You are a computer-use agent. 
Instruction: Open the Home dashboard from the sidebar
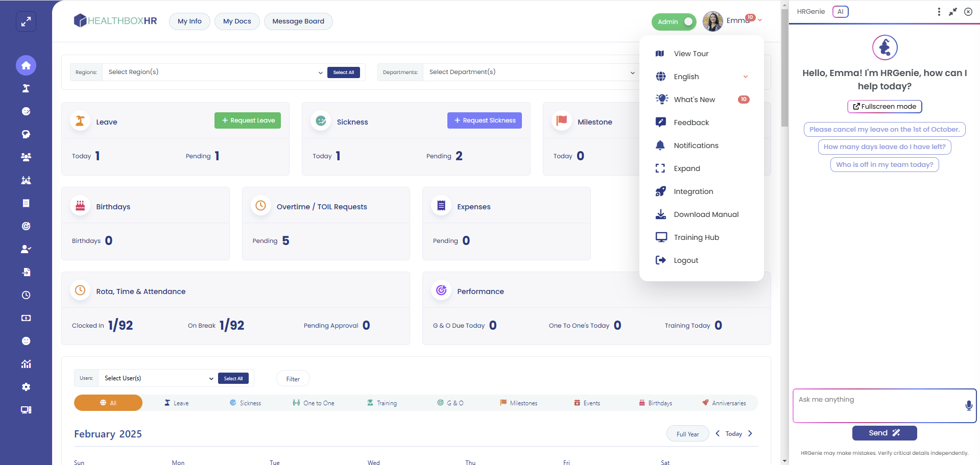pyautogui.click(x=26, y=65)
